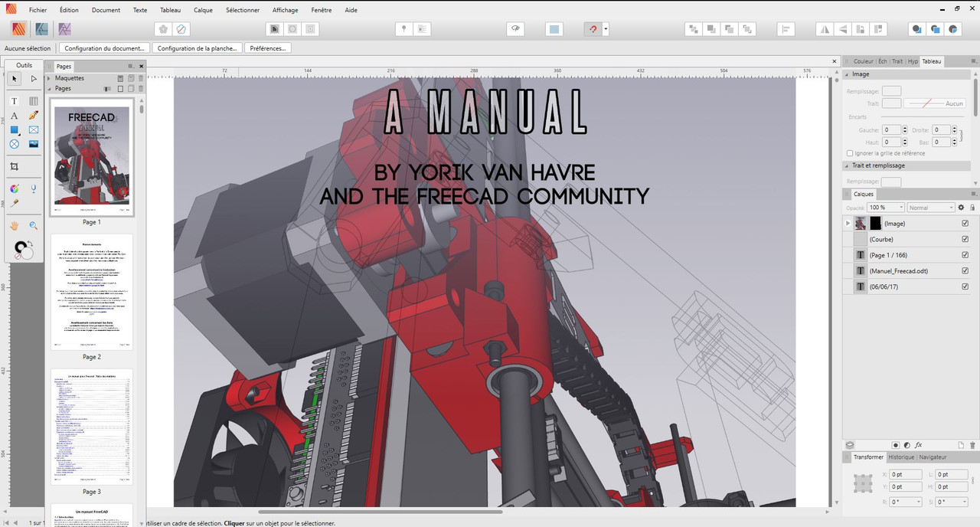
Task: Click Configuration du document... button
Action: [x=104, y=48]
